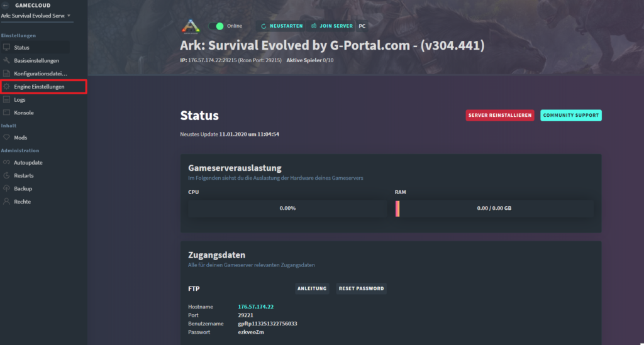The width and height of the screenshot is (644, 345).
Task: Open Autoupdate in the Administration section
Action: coord(28,163)
